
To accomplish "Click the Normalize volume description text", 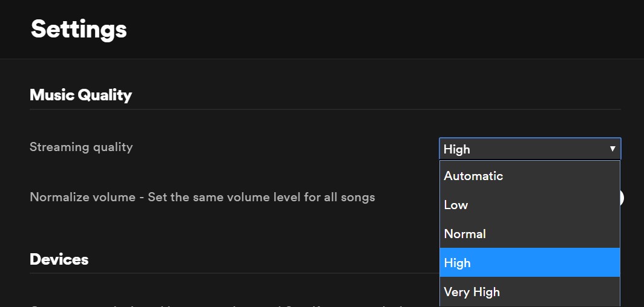I will coord(202,197).
